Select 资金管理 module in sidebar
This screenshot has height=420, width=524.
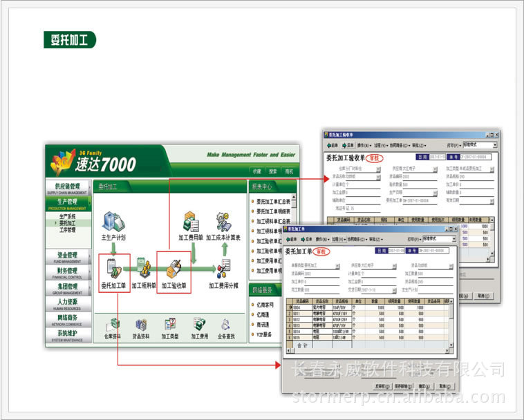(68, 257)
